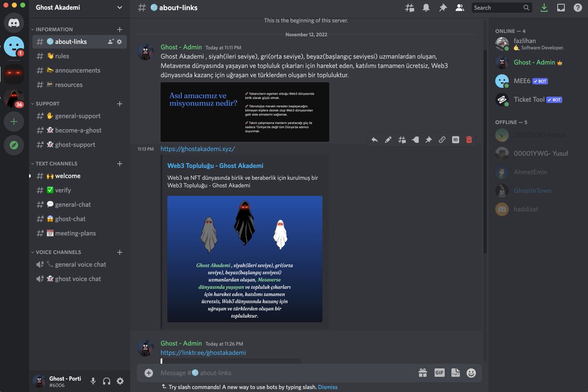Open the ghostakademi.xyz link
The height and width of the screenshot is (392, 588).
[x=198, y=149]
